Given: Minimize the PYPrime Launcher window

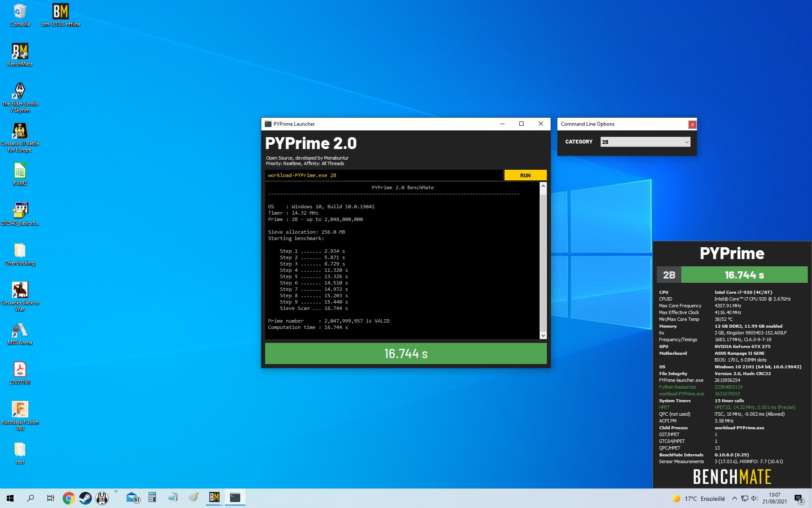Looking at the screenshot, I should point(502,124).
